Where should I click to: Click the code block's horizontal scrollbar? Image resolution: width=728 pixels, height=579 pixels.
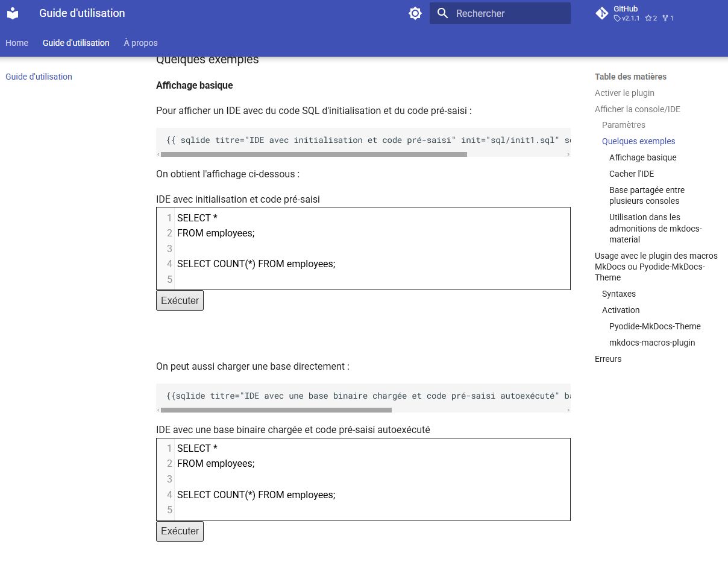pyautogui.click(x=313, y=154)
